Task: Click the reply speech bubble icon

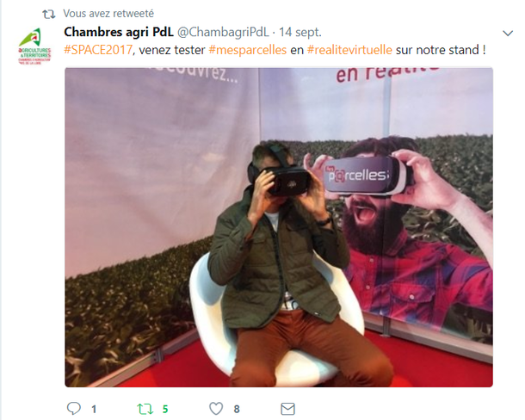Action: pos(74,409)
